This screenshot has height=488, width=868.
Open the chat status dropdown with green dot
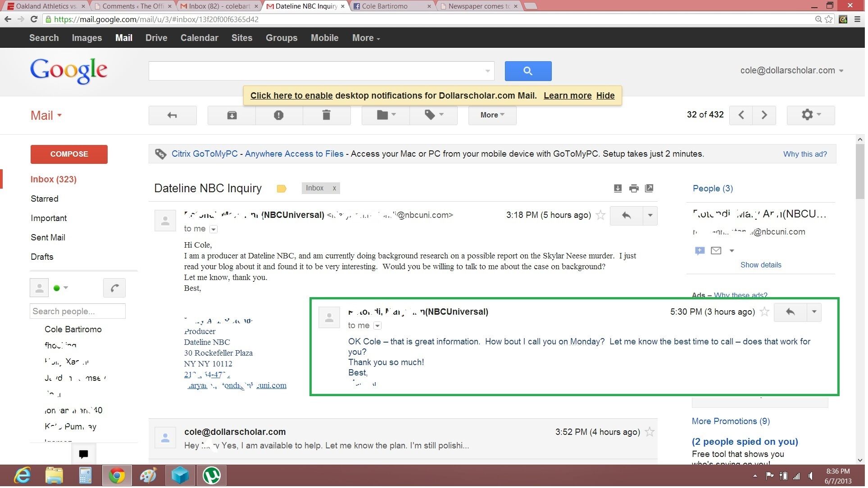[61, 289]
